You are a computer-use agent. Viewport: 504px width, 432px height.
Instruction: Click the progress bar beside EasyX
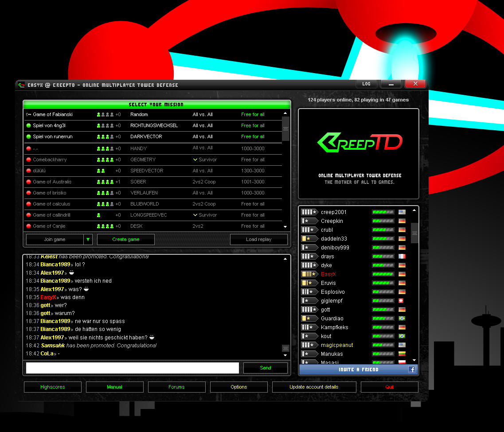(383, 274)
